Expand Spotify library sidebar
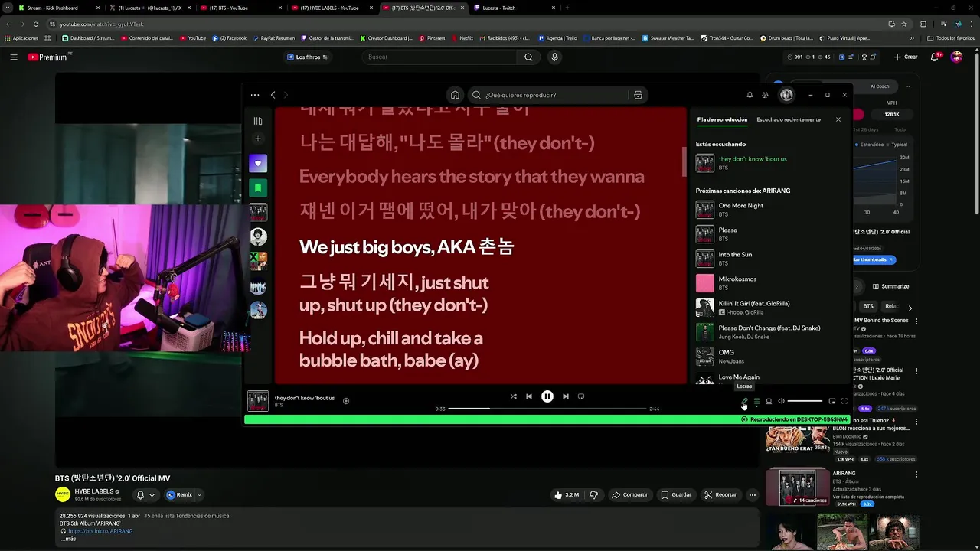 [x=258, y=121]
